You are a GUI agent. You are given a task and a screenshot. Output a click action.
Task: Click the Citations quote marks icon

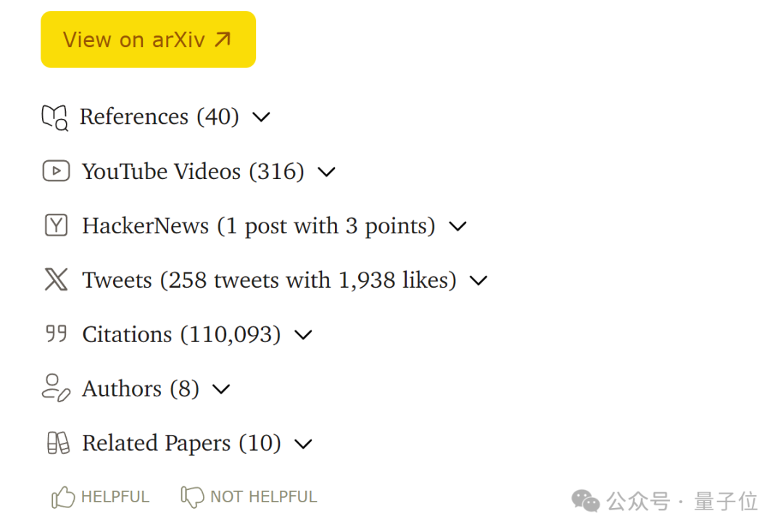point(56,333)
